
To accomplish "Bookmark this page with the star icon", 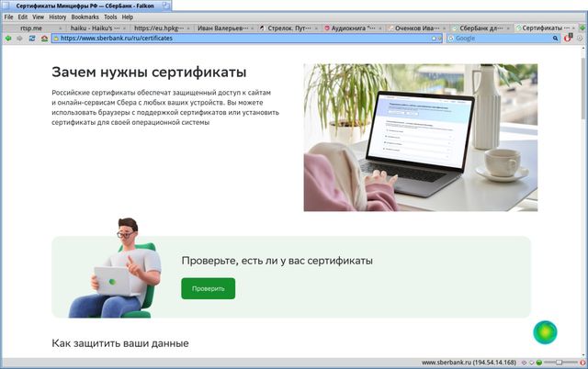I will (x=434, y=39).
